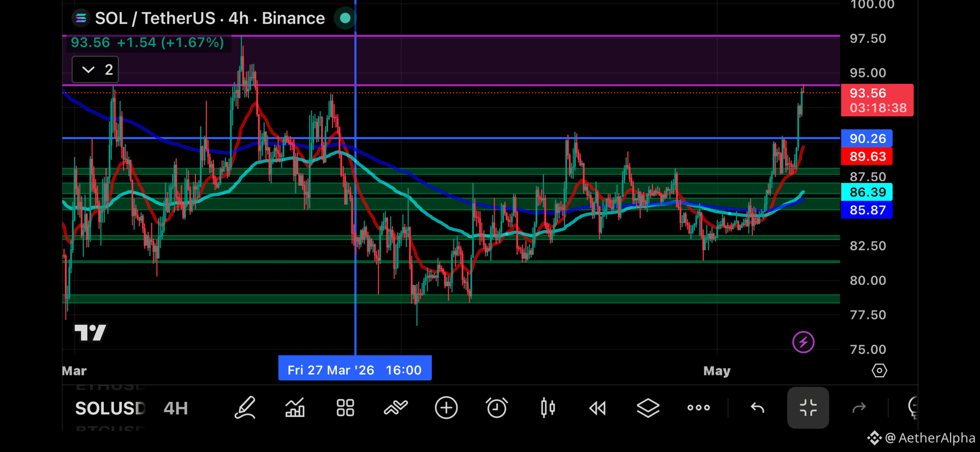Redo with the forward arrow

859,408
